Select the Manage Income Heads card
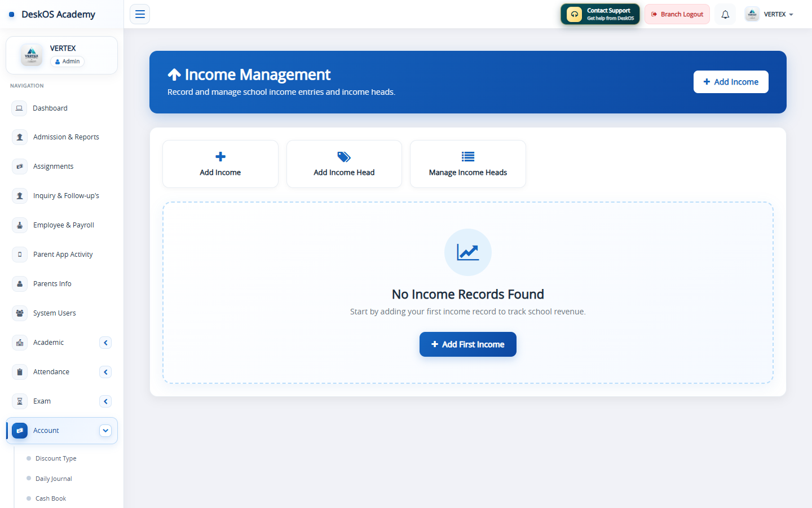 (468, 164)
